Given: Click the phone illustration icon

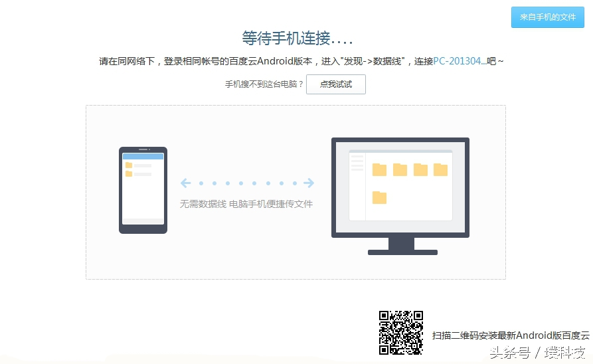Looking at the screenshot, I should point(143,191).
